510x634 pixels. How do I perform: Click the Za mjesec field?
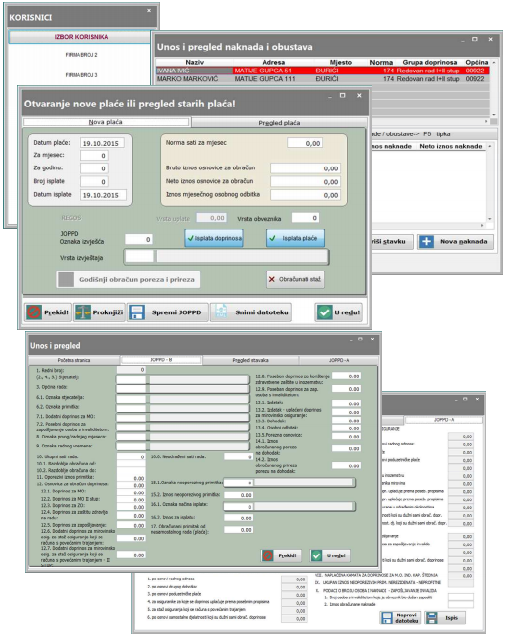94,156
